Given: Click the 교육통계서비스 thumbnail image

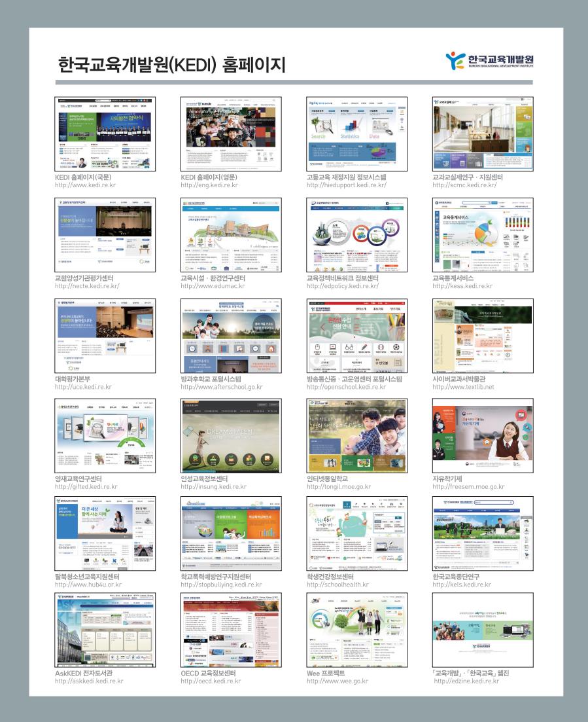Looking at the screenshot, I should (x=483, y=235).
